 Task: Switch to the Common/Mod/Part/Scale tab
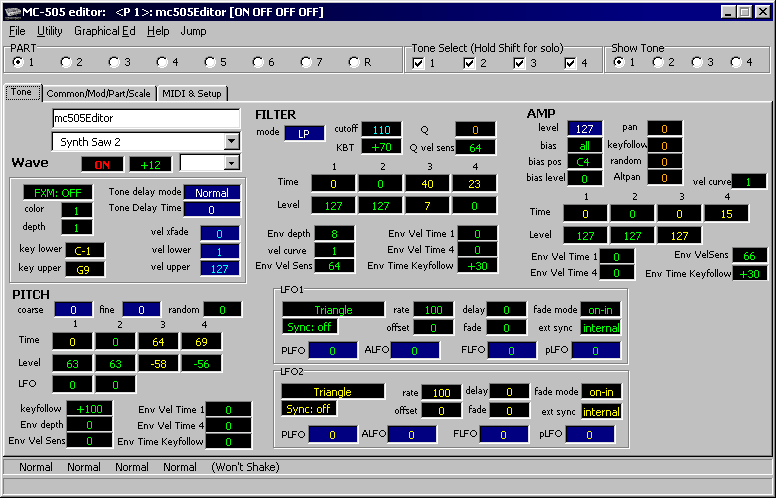pyautogui.click(x=98, y=94)
